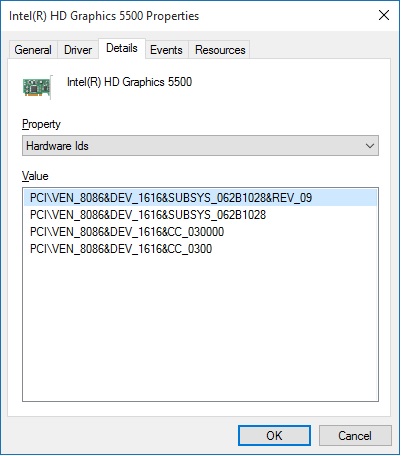The height and width of the screenshot is (456, 401).
Task: Confirm with the OK button
Action: (274, 435)
